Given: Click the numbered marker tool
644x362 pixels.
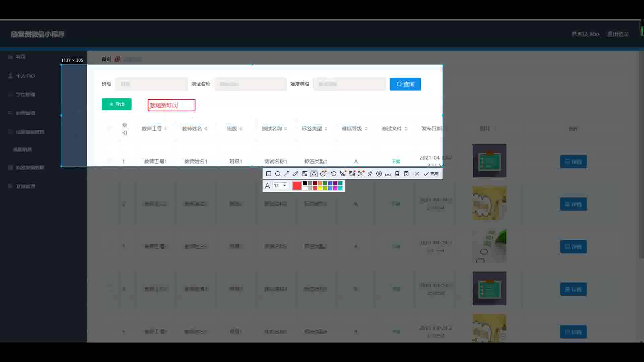Looking at the screenshot, I should coord(323,174).
